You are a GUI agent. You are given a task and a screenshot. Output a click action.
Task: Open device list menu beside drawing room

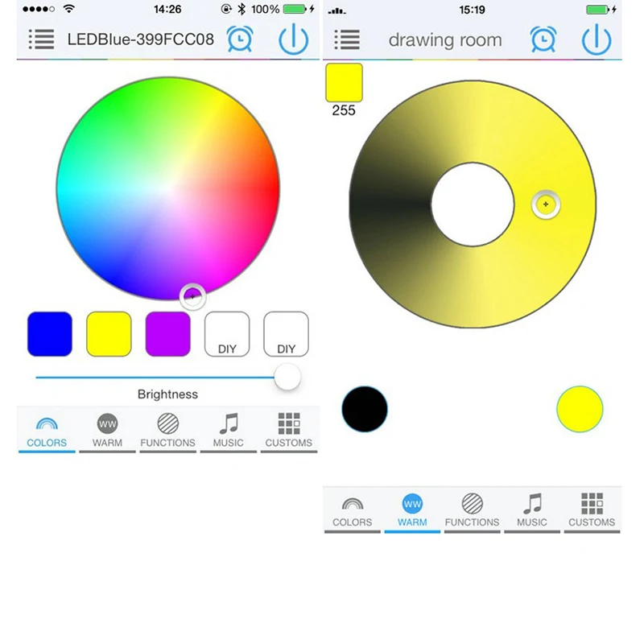pyautogui.click(x=347, y=39)
